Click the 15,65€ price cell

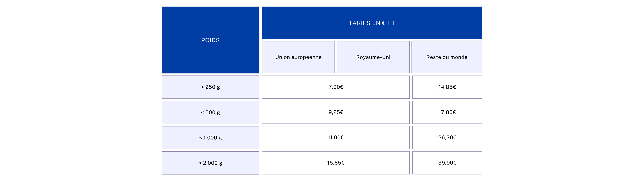point(336,163)
